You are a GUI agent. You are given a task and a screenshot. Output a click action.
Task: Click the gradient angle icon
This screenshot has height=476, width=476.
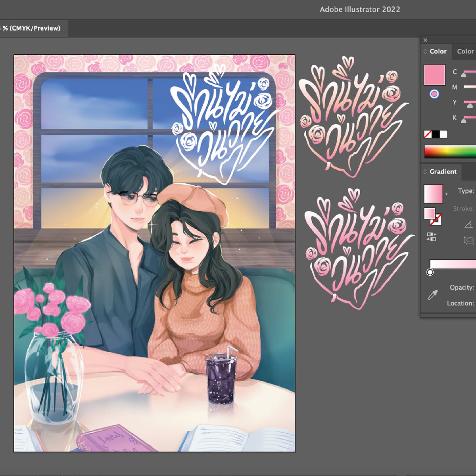[468, 225]
